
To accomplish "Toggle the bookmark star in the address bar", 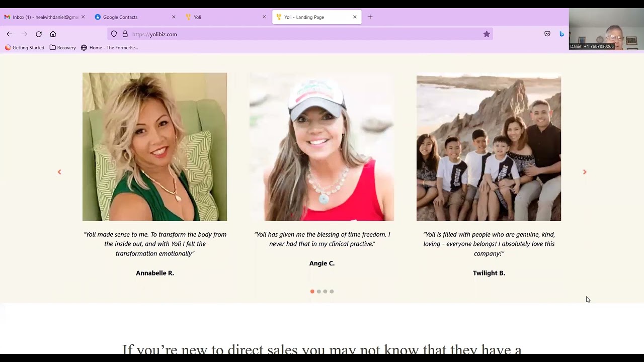I will (487, 34).
